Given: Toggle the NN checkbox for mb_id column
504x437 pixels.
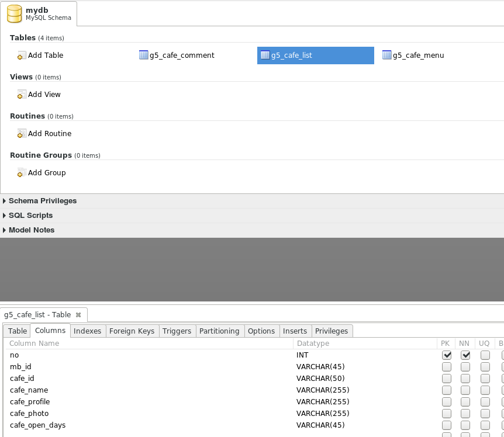Looking at the screenshot, I should [x=465, y=367].
